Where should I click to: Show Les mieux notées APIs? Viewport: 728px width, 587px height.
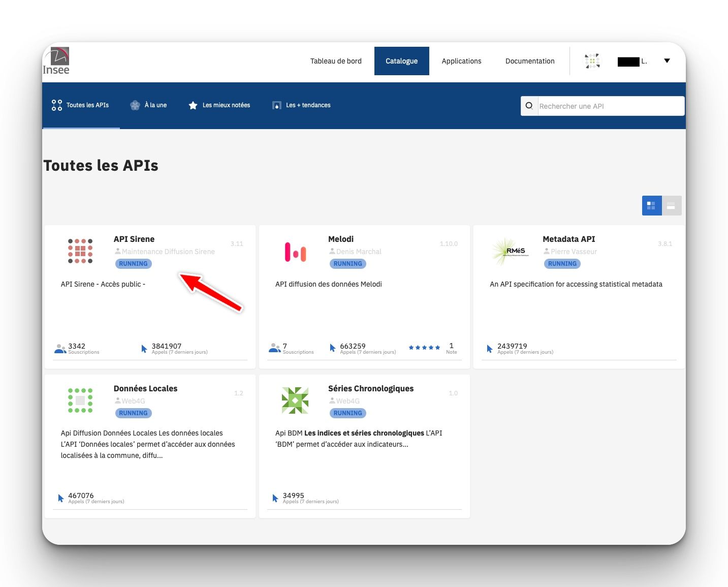tap(219, 105)
